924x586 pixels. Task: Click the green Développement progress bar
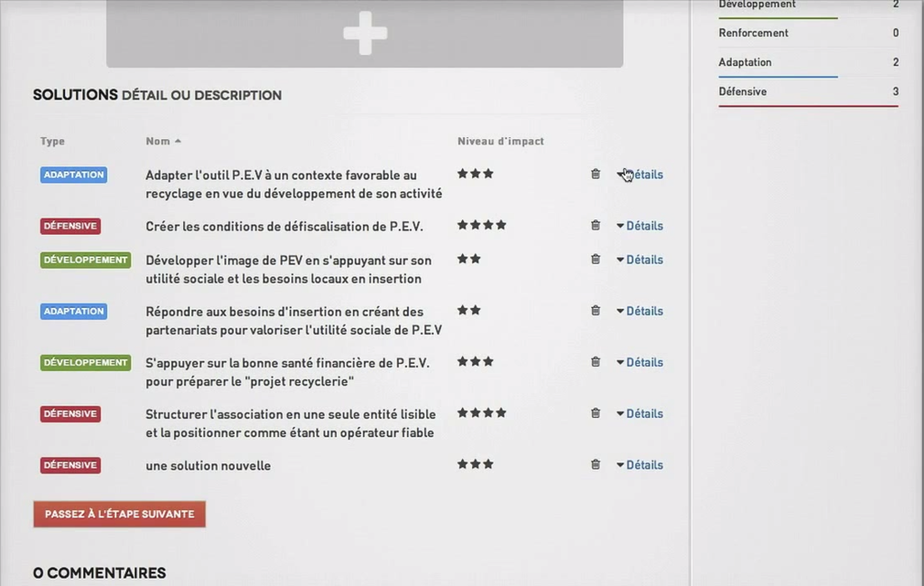[x=778, y=18]
